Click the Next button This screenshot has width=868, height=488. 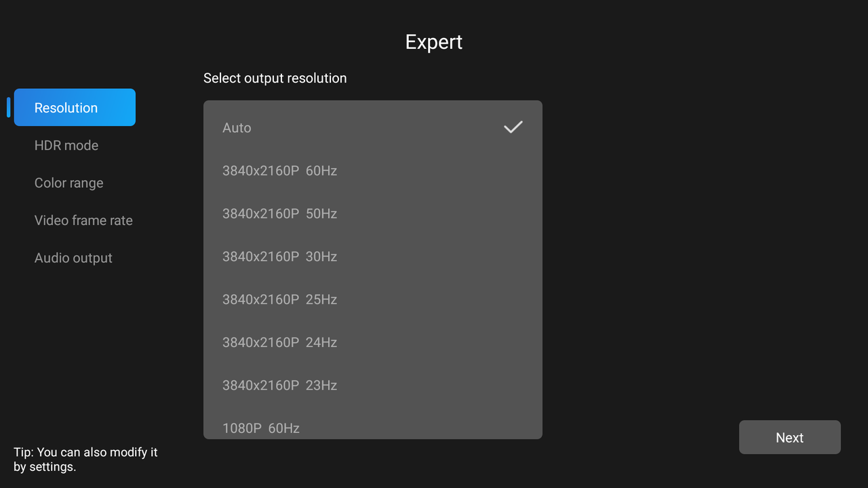pyautogui.click(x=790, y=437)
